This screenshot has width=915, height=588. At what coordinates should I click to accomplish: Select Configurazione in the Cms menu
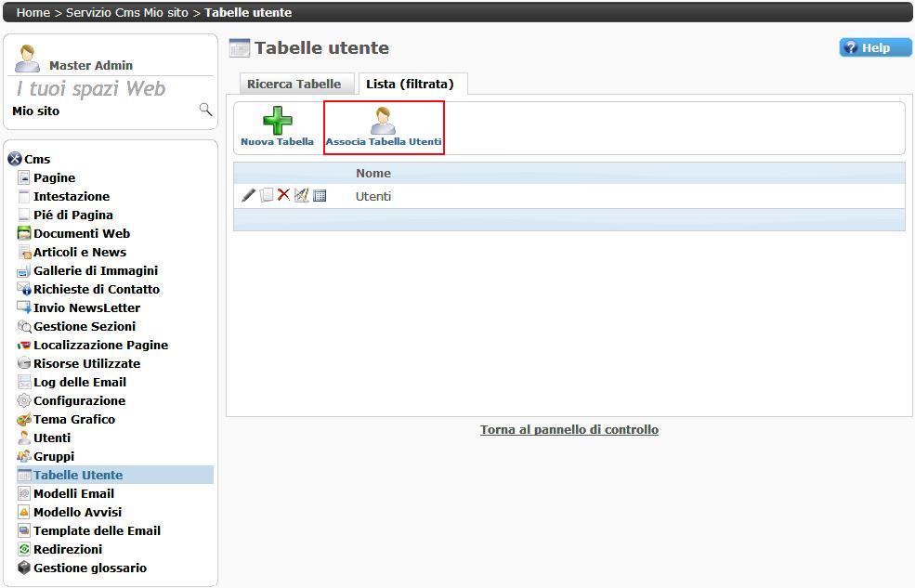[79, 400]
